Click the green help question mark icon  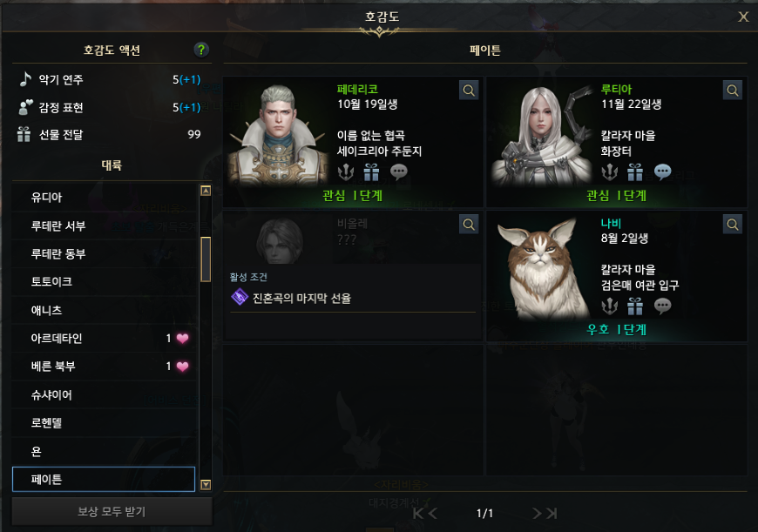(x=201, y=50)
